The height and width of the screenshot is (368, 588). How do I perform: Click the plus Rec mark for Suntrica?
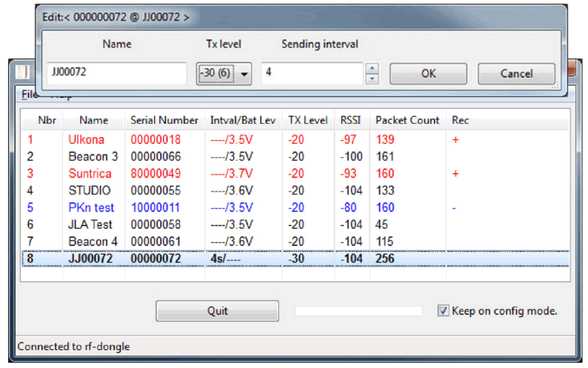click(455, 174)
